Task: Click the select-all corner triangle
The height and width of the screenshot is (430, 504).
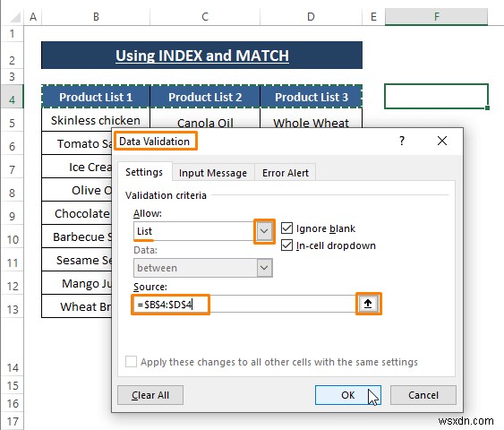Action: [x=15, y=17]
